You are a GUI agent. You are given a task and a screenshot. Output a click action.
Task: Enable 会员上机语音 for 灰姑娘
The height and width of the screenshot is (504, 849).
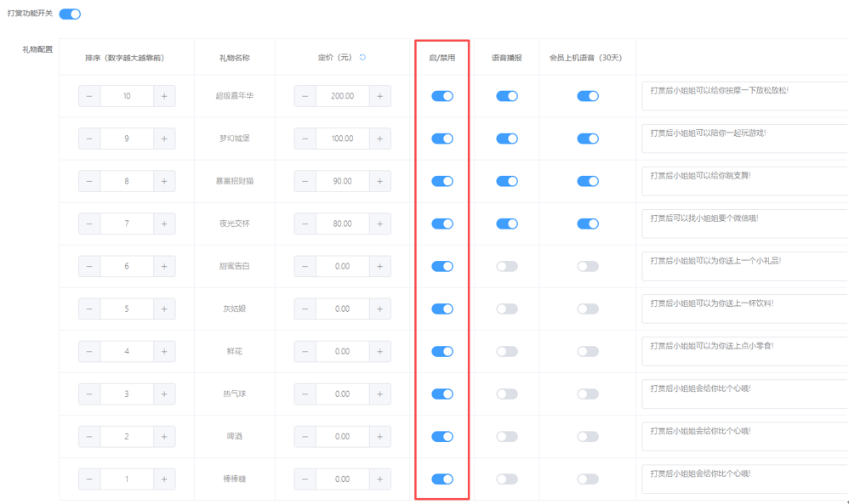click(x=588, y=309)
